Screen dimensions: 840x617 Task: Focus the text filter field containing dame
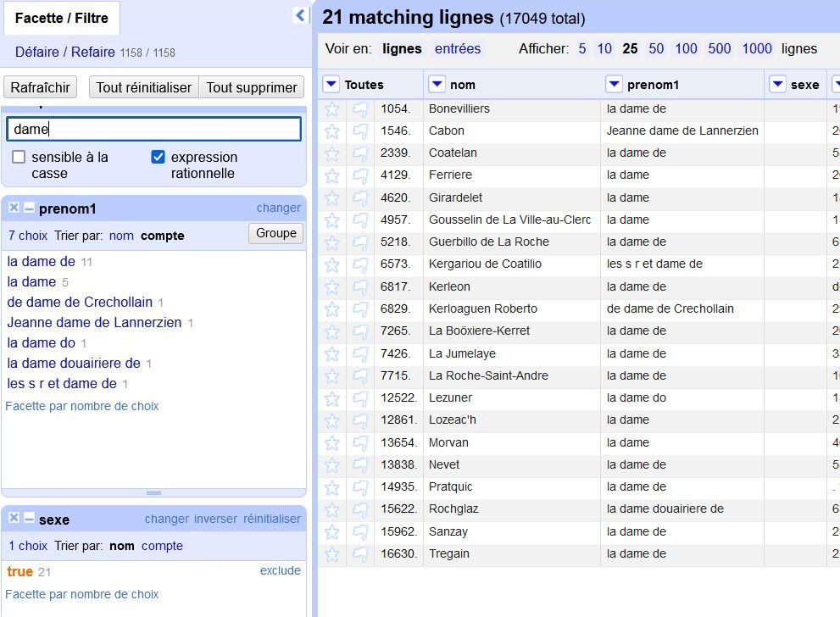(x=153, y=129)
